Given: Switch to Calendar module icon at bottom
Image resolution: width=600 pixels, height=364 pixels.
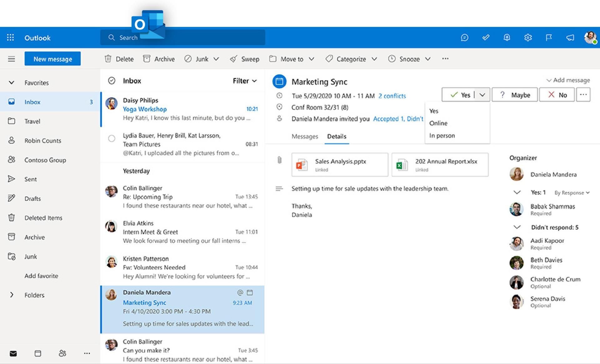Looking at the screenshot, I should coord(38,353).
